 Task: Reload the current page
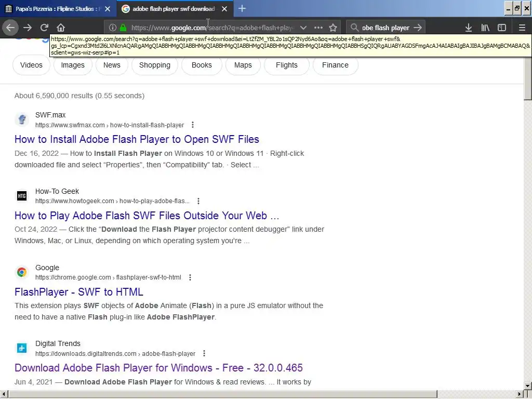coord(44,28)
